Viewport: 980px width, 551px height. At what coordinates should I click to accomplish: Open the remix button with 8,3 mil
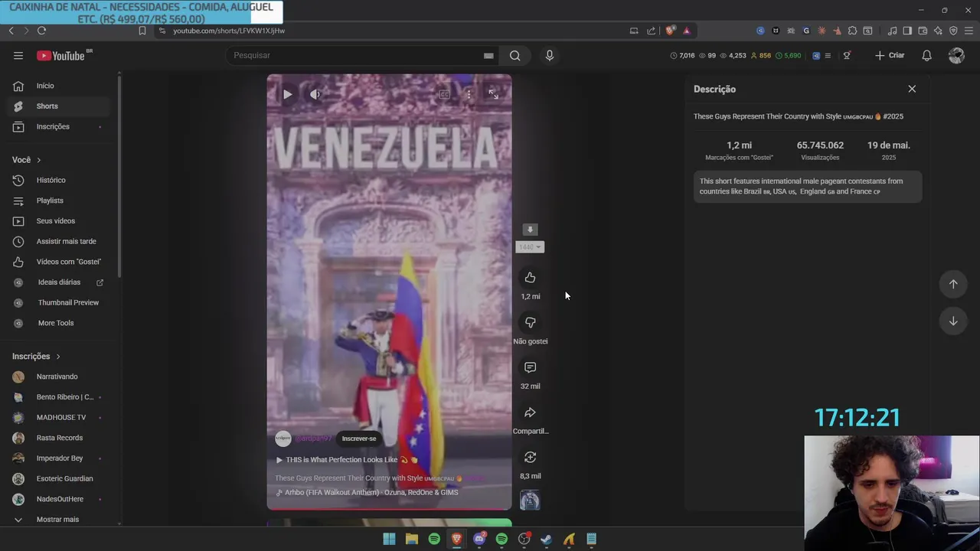click(x=530, y=458)
